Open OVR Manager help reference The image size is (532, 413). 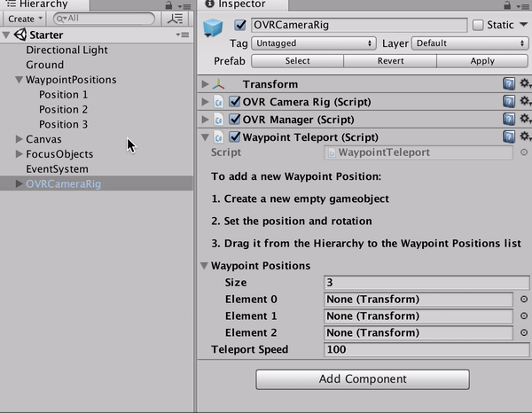click(509, 119)
